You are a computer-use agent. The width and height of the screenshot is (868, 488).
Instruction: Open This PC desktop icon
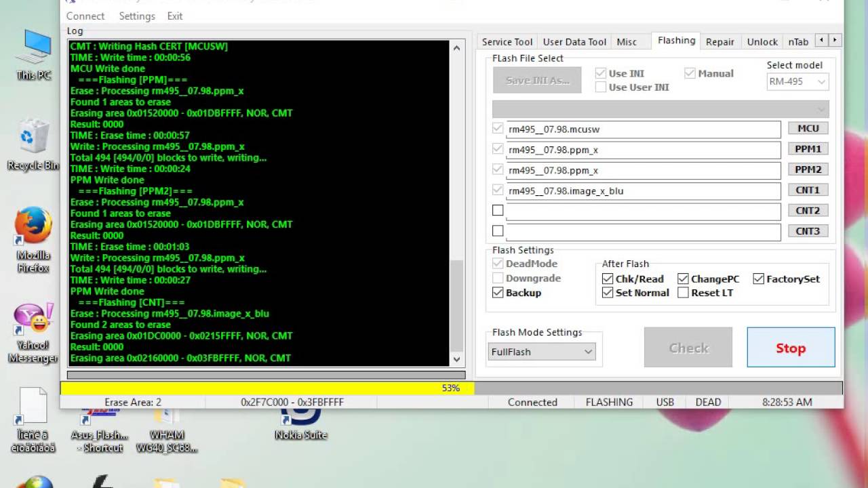click(33, 54)
